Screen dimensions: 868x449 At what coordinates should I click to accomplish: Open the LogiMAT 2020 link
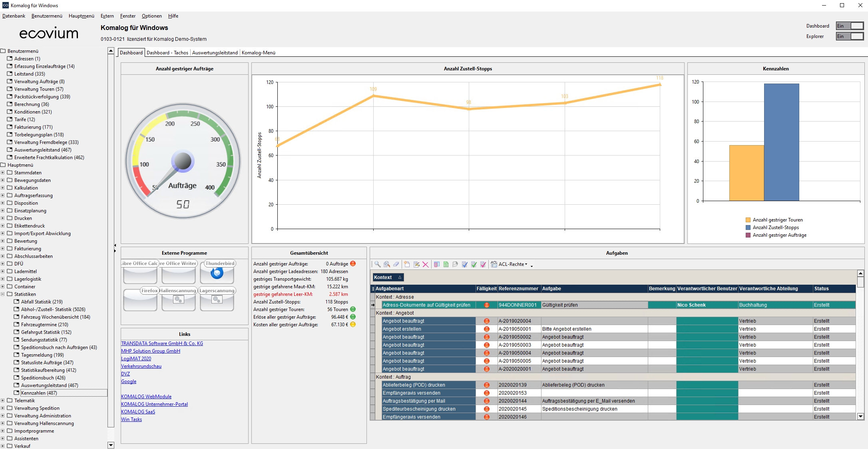click(136, 359)
